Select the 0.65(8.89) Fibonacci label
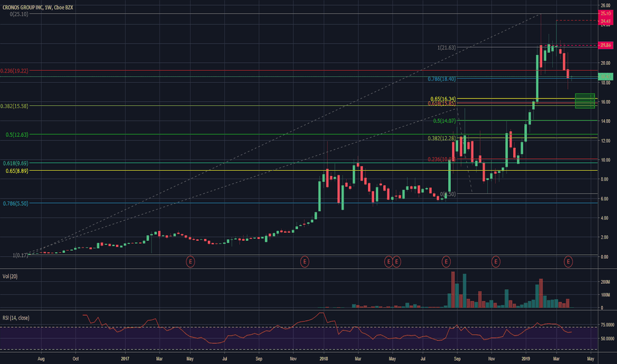 pos(17,171)
